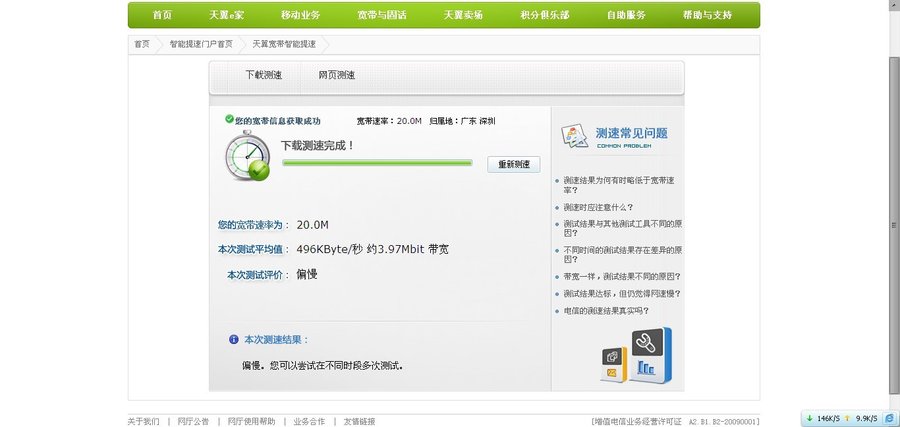Click the vertical page scrollbar thumb
The image size is (900, 427).
894,227
